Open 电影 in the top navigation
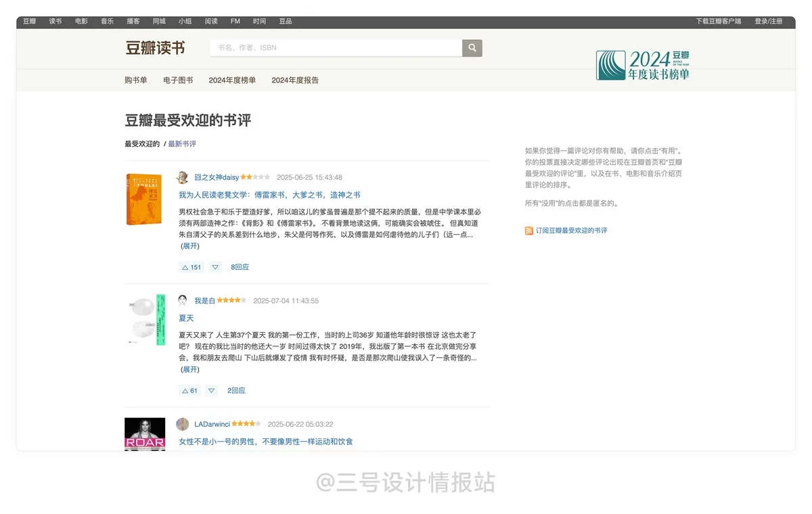Image resolution: width=812 pixels, height=514 pixels. [x=81, y=21]
